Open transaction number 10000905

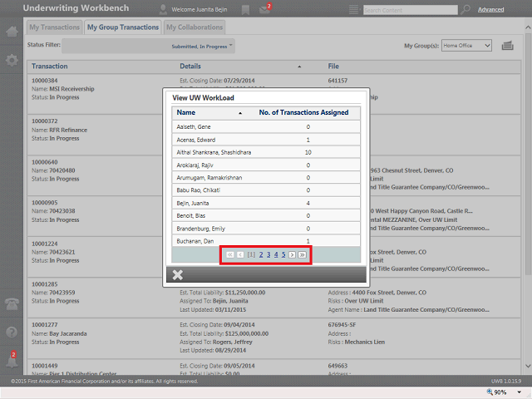pyautogui.click(x=44, y=203)
